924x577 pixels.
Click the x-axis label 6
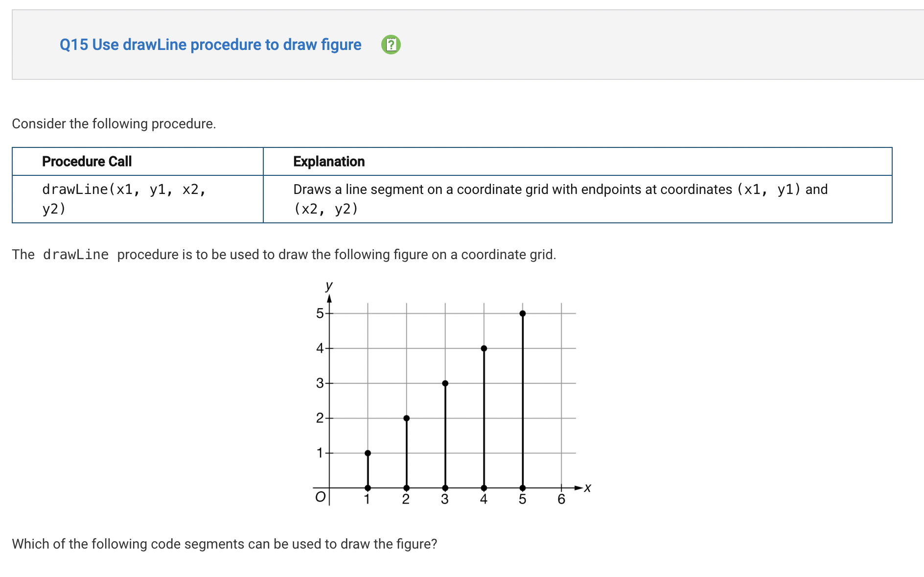tap(561, 499)
